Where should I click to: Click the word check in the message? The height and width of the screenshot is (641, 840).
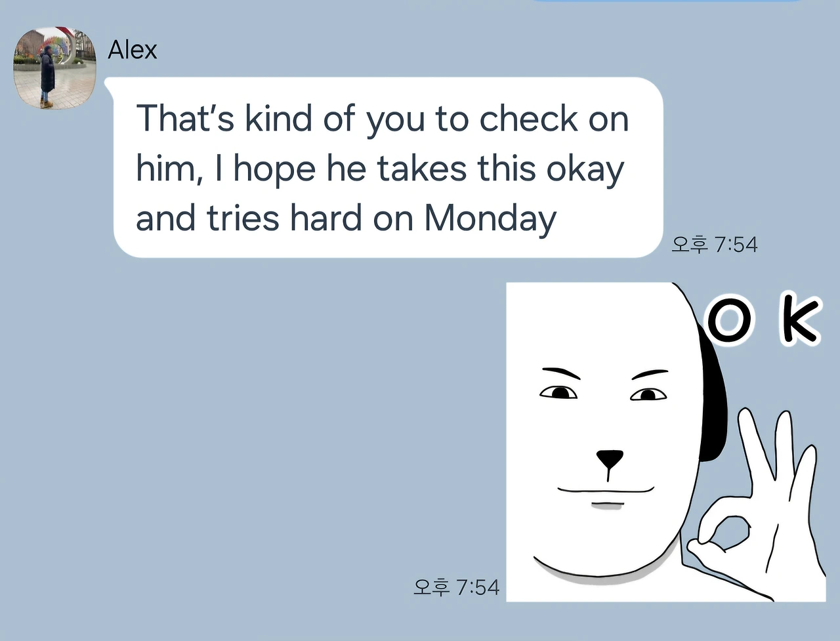pyautogui.click(x=528, y=119)
